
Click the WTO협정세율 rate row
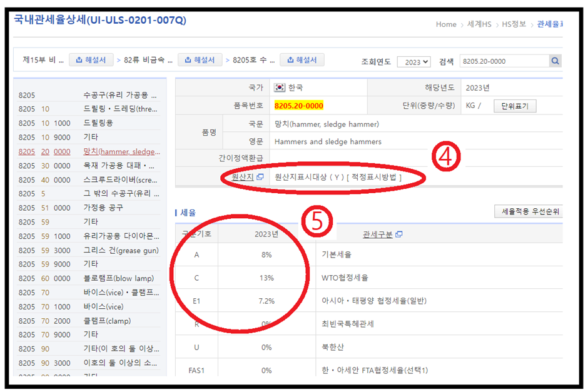tap(369, 278)
